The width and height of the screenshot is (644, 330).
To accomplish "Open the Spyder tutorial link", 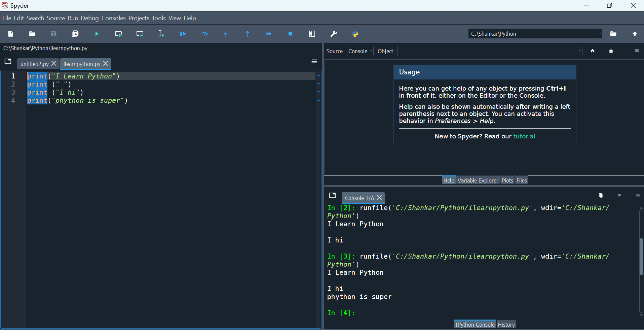I will pos(524,136).
